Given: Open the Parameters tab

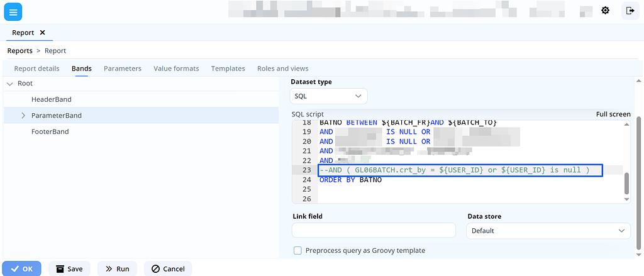Looking at the screenshot, I should click(x=123, y=69).
